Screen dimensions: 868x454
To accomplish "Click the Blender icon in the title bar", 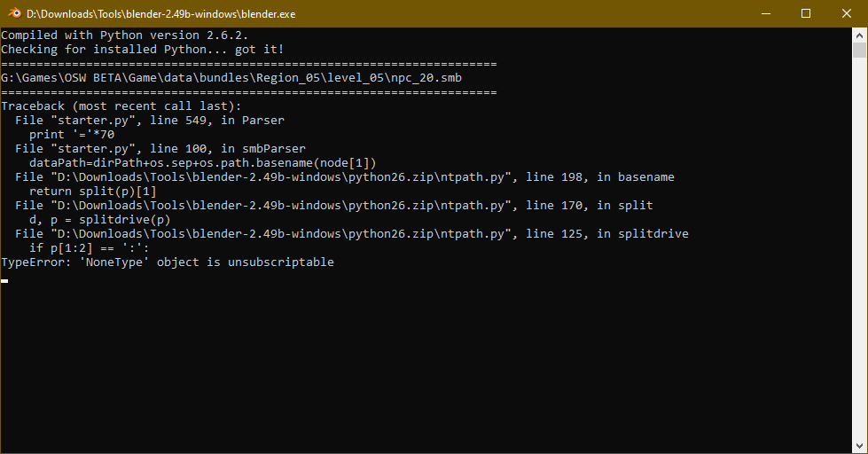I will [x=13, y=13].
